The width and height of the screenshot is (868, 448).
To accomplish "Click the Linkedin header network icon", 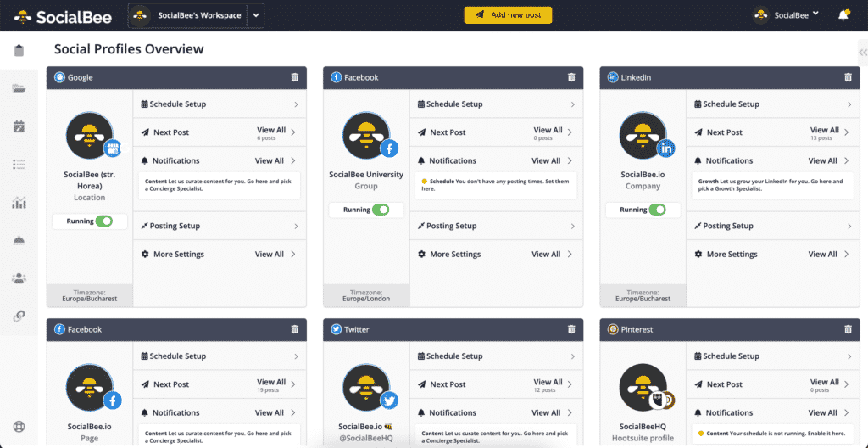I will coord(613,77).
